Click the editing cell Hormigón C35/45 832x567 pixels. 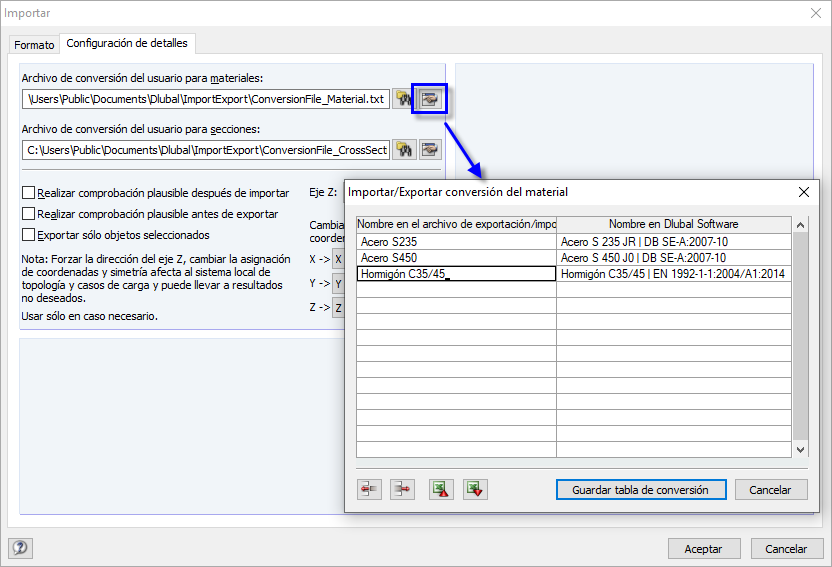click(456, 274)
